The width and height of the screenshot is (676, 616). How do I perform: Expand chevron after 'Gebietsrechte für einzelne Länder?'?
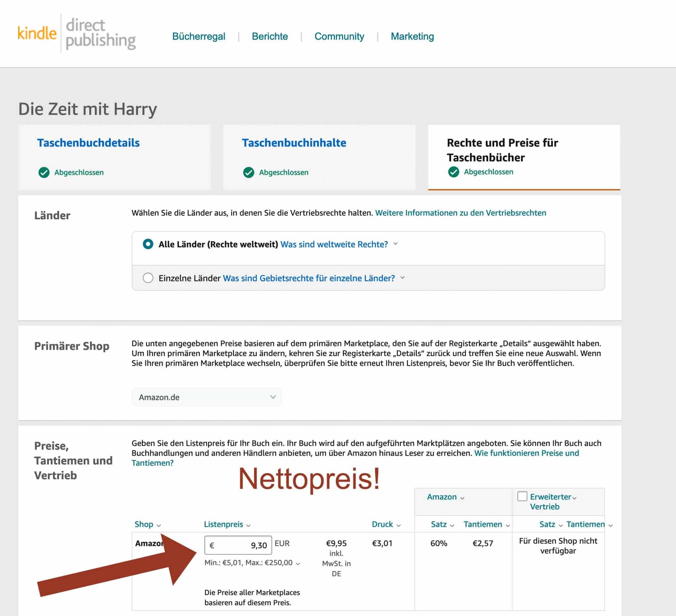point(403,278)
